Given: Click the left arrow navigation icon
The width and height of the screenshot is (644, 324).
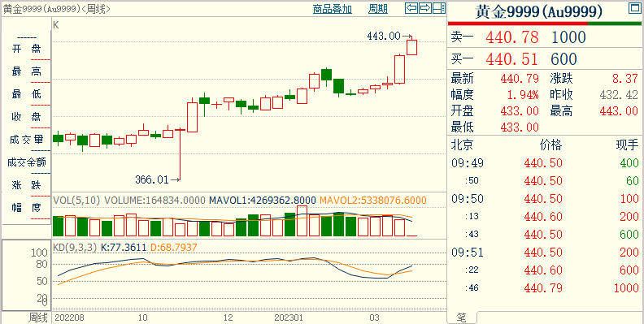Looking at the screenshot, I should pos(411,8).
